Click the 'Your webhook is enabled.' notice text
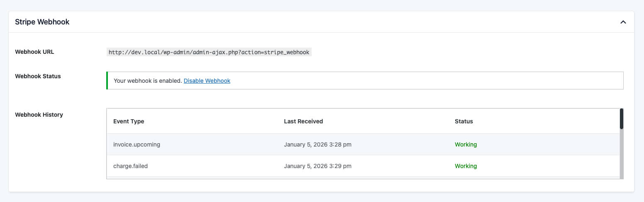The image size is (644, 202). tap(148, 81)
